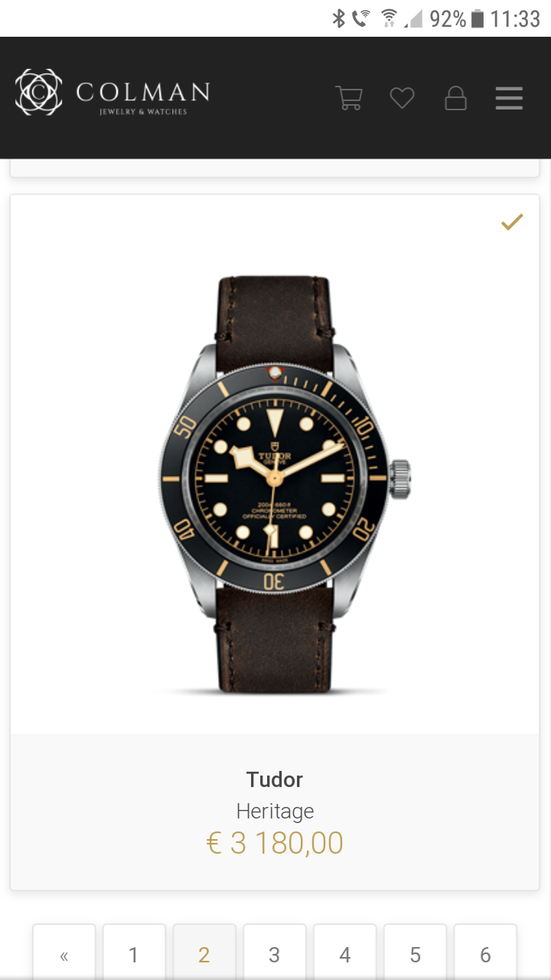Go to page 6
Image resolution: width=551 pixels, height=980 pixels.
[x=485, y=952]
